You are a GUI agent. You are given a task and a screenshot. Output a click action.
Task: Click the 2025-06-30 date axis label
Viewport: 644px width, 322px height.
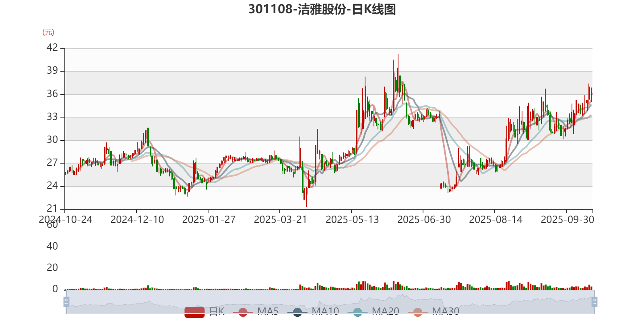(x=424, y=220)
